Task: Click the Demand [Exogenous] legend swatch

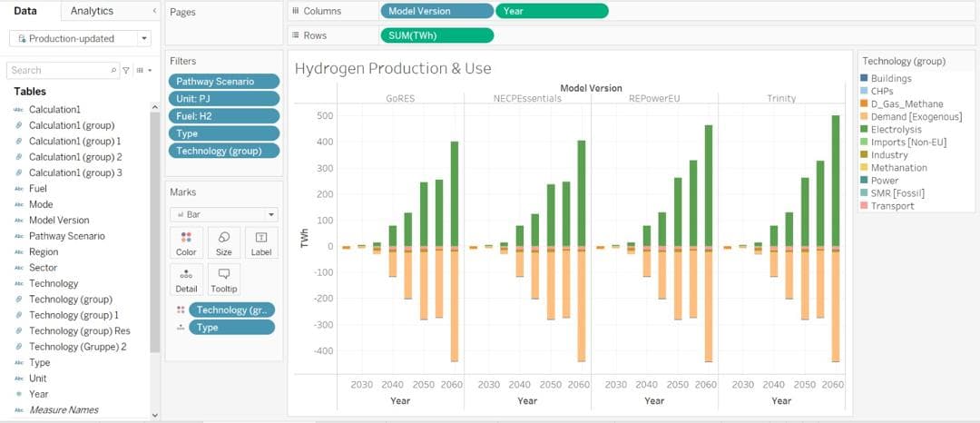Action: 864,117
